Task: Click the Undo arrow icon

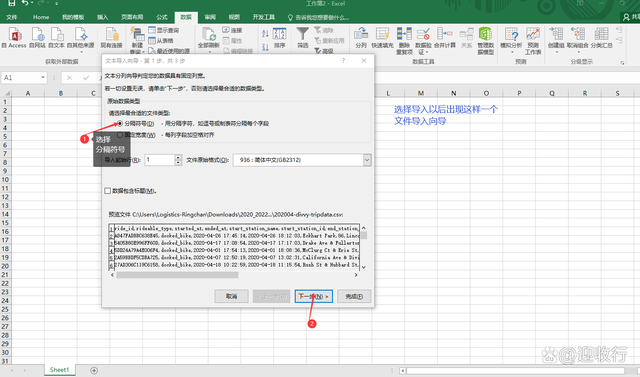Action: 26,3
